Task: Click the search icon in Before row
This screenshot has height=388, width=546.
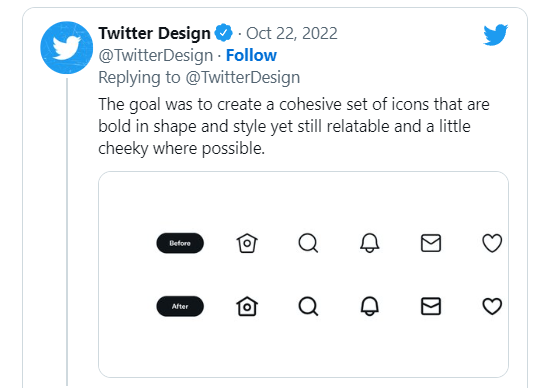Action: (x=308, y=243)
